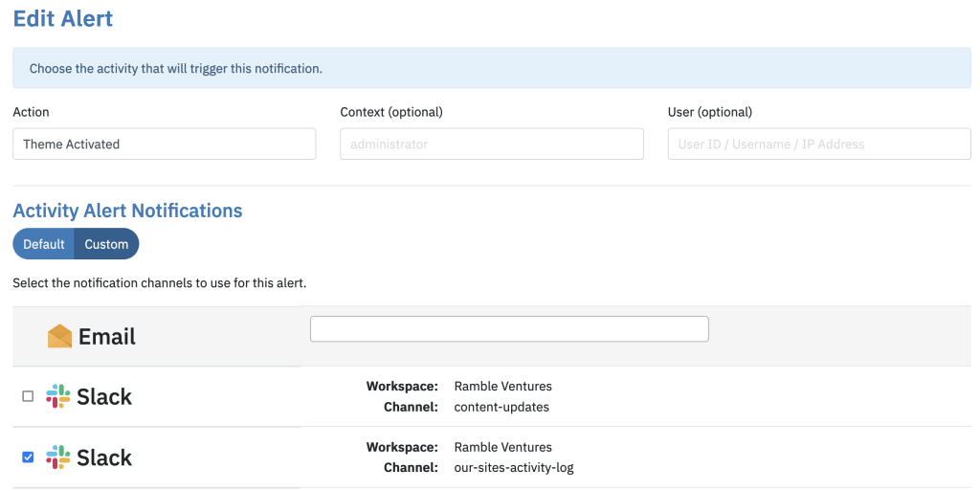This screenshot has height=491, width=980.
Task: Click the Slack label beside content-updates
Action: (x=104, y=396)
